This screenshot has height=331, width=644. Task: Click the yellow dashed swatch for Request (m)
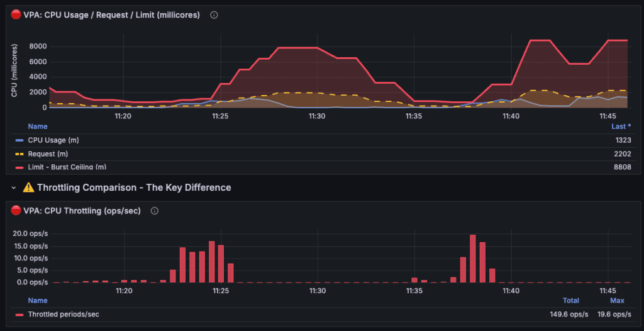[x=19, y=154]
